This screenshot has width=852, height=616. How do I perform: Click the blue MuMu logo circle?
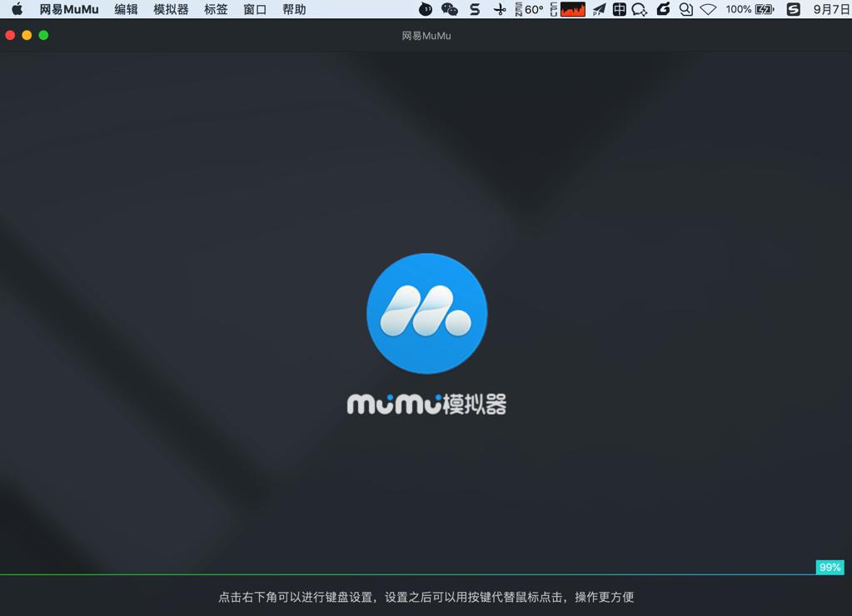(x=427, y=314)
